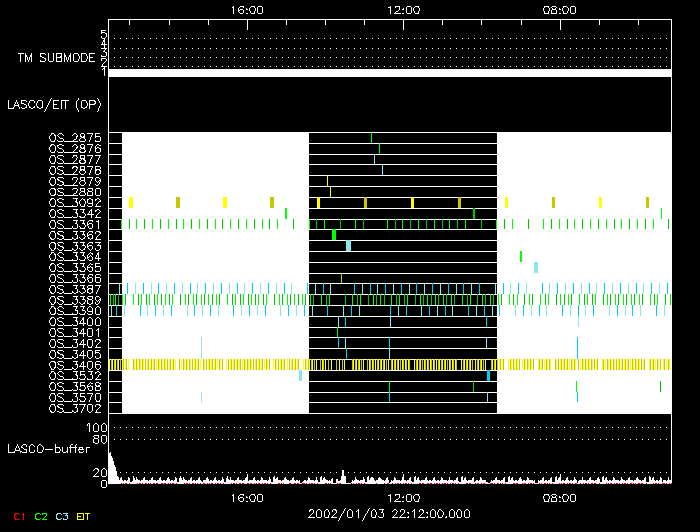Select the OS_2875 row label
700x532 pixels.
coord(75,138)
